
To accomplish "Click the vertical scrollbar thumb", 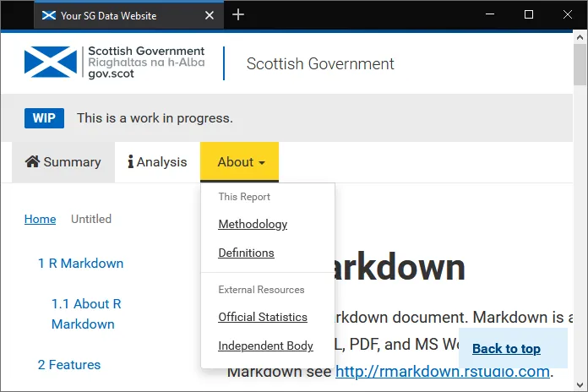I will tap(580, 64).
